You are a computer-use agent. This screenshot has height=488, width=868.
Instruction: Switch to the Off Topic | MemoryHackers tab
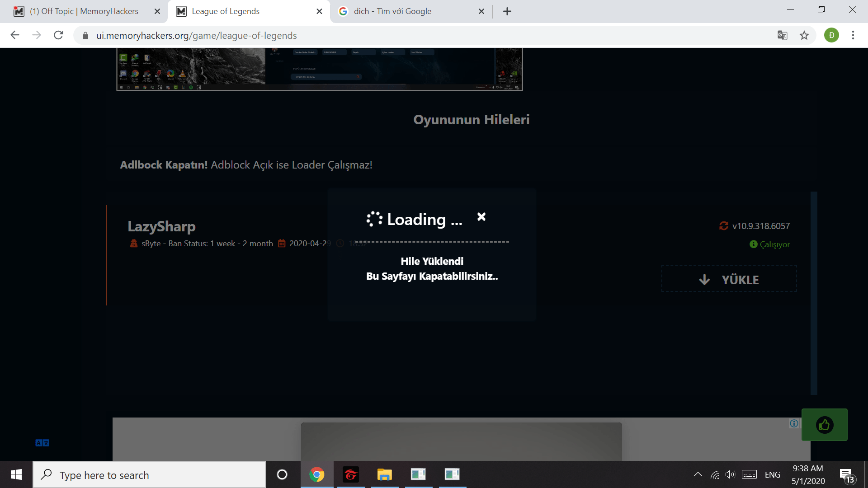tap(84, 11)
